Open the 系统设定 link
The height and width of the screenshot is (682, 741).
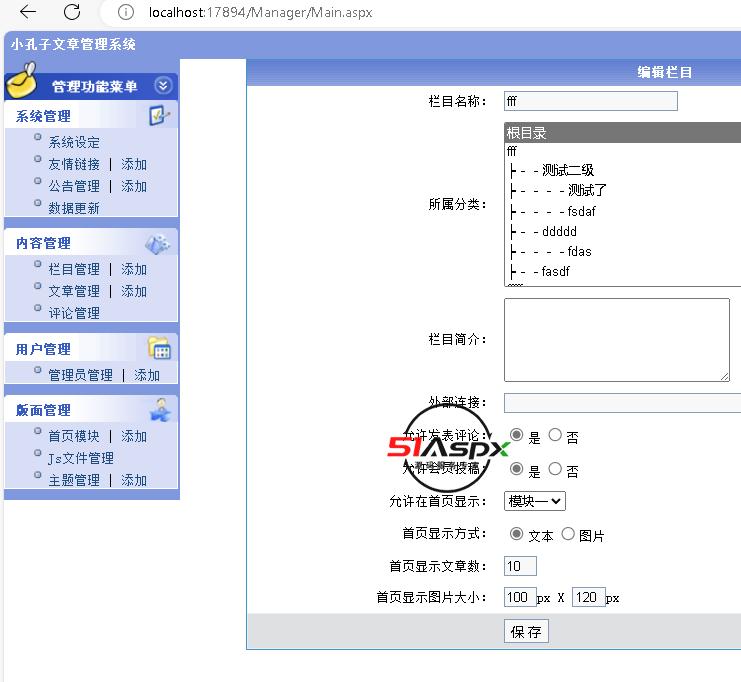74,142
